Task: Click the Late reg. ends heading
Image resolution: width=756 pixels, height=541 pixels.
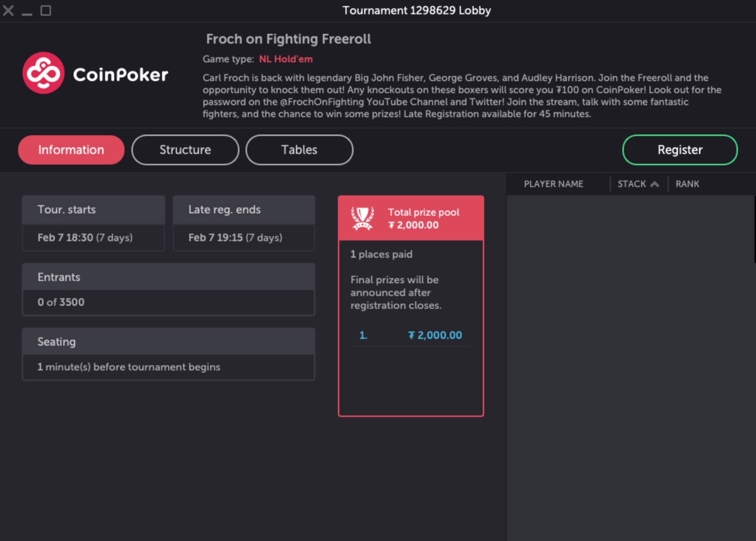Action: (224, 210)
